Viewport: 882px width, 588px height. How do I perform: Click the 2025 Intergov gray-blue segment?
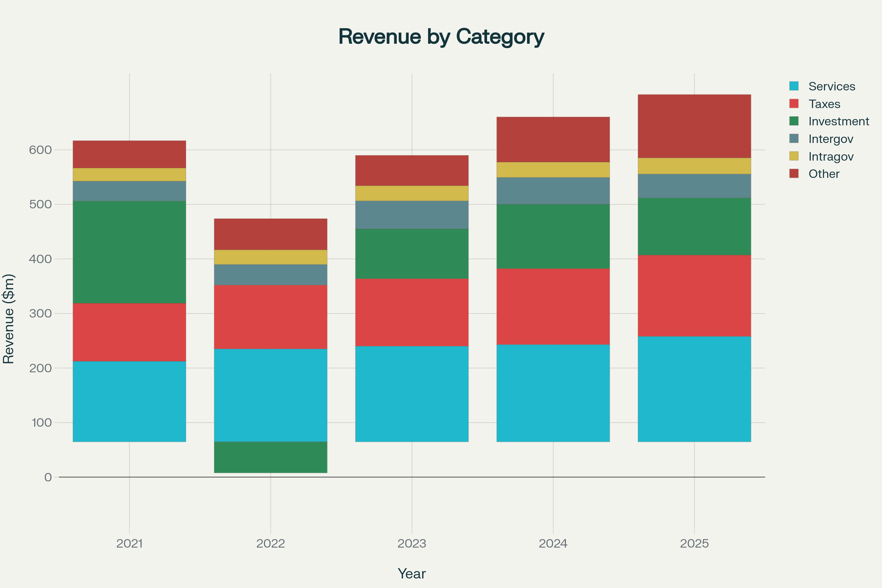click(694, 186)
